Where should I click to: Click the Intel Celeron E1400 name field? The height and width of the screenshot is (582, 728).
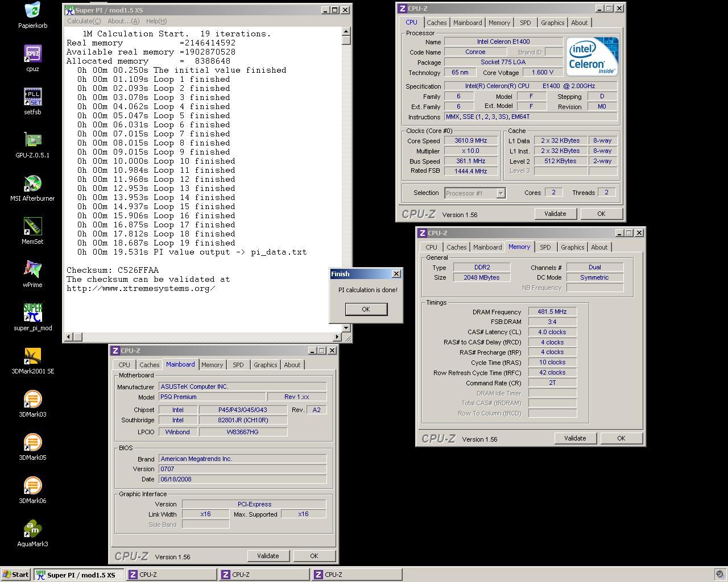(503, 41)
